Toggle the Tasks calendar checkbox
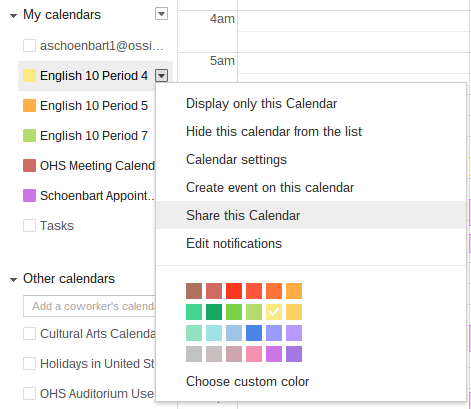This screenshot has width=471, height=409. 29,225
